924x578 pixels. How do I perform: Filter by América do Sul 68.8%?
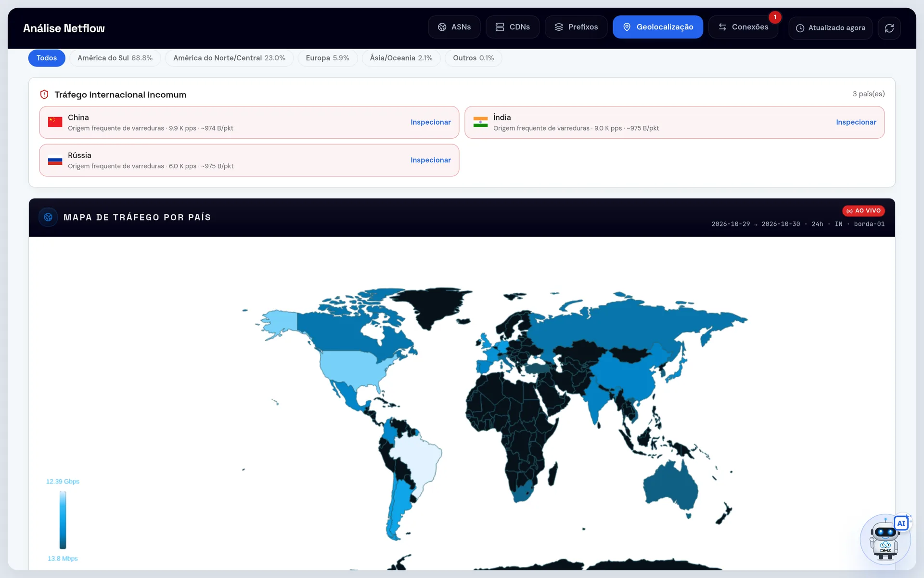115,58
